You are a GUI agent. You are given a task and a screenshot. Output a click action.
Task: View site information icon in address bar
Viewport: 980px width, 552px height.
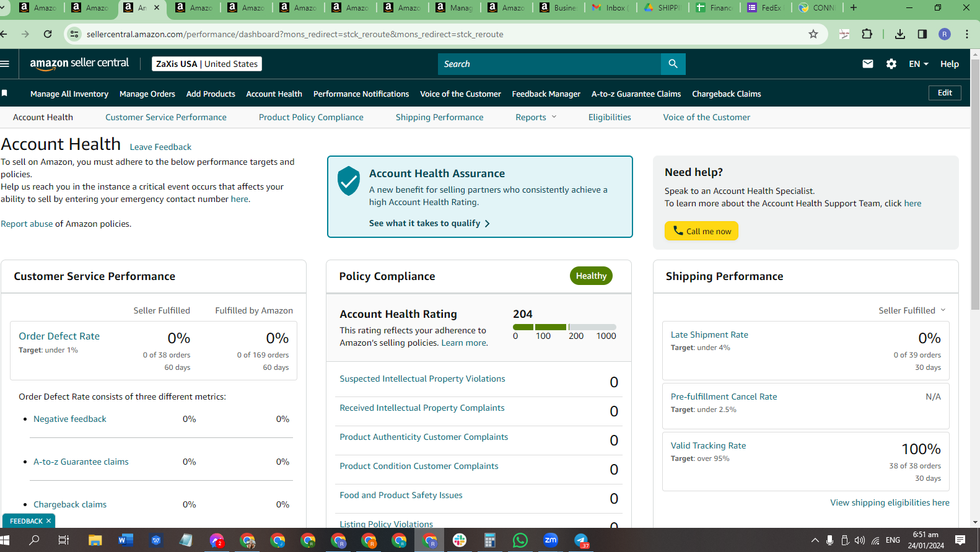point(74,34)
